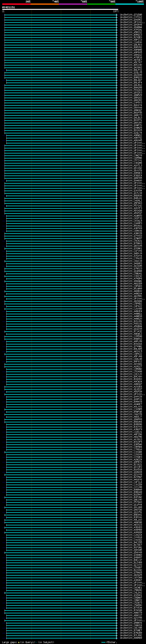Image resolution: width=146 pixels, height=644 pixels.
Task: Open hit UniRef100_Q54X49
Action: (x=131, y=552)
